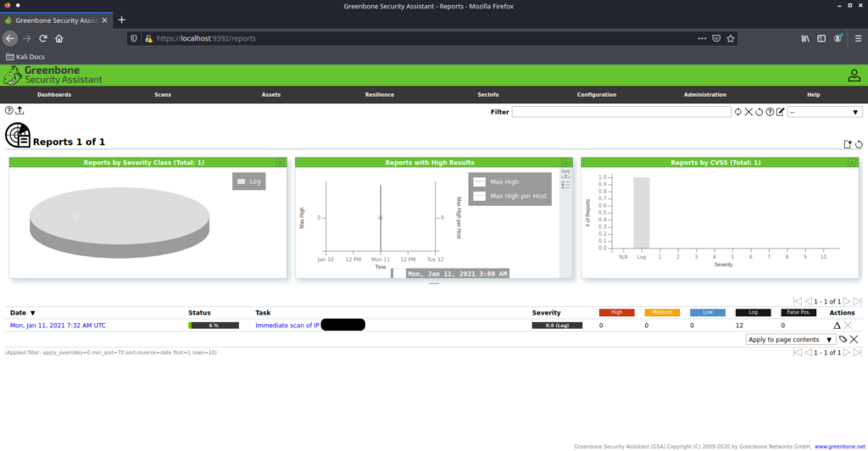Go to last page in top pagination
This screenshot has width=868, height=451.
(858, 302)
